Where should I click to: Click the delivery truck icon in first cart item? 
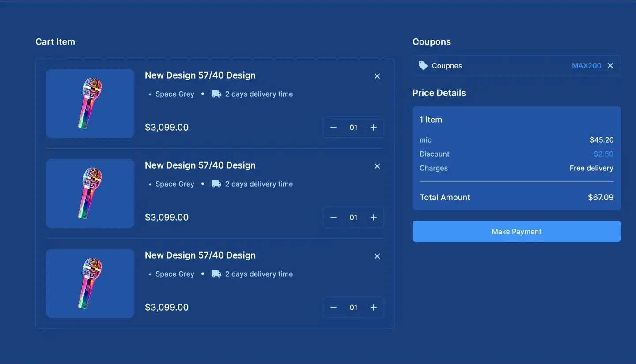[x=216, y=94]
